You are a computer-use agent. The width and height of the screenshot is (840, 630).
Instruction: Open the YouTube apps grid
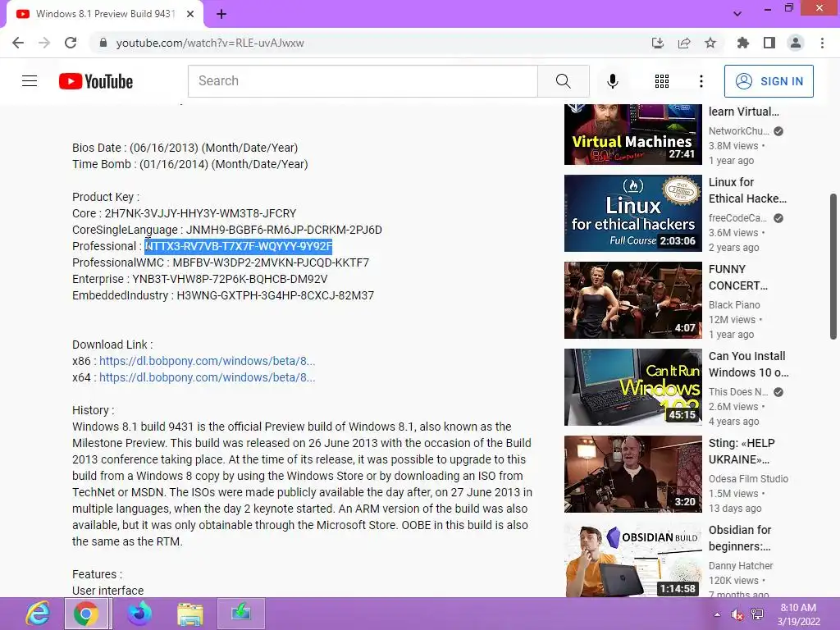tap(662, 81)
